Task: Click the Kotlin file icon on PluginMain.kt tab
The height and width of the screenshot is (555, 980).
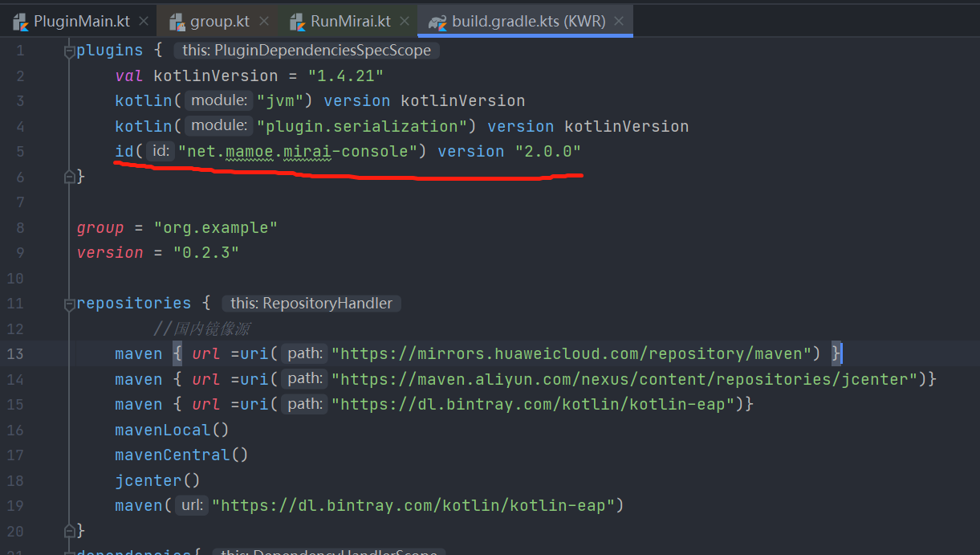Action: 21,22
